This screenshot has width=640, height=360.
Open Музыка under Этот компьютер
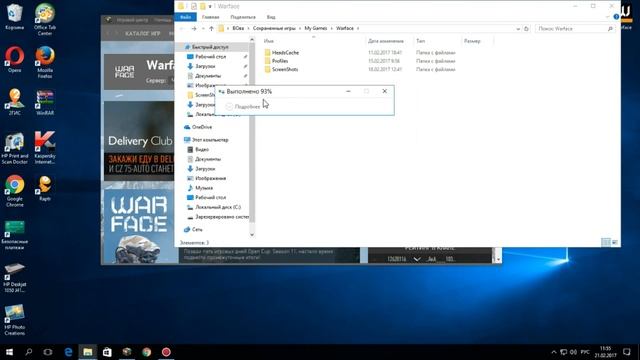[204, 188]
